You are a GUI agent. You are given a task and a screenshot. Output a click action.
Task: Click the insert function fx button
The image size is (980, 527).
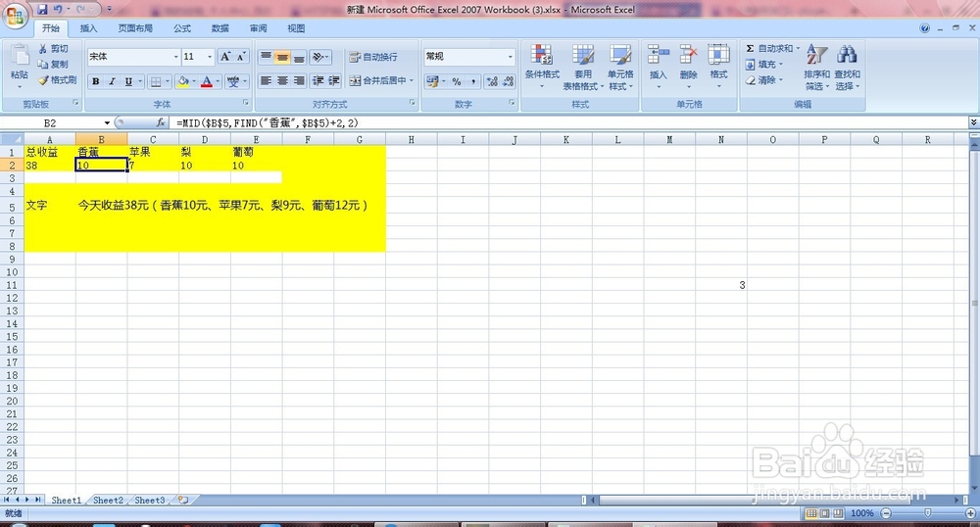161,123
